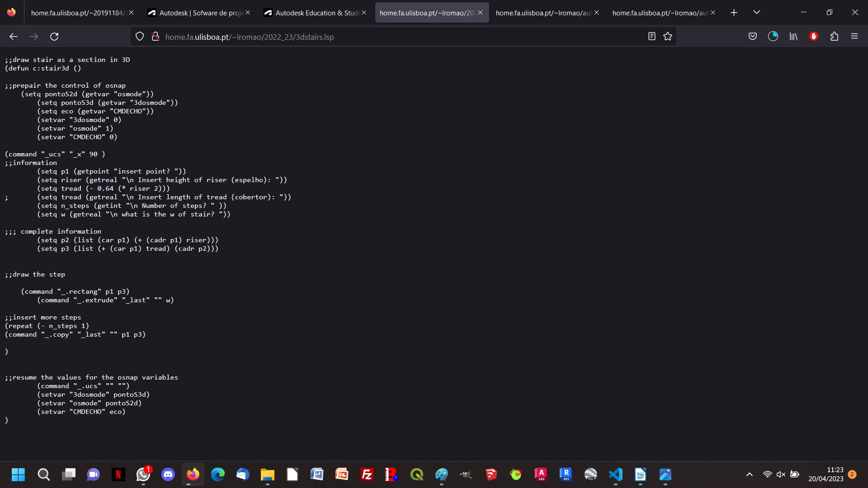Open Teams Chat from taskbar
Screen dimensions: 868x488
tap(93, 474)
